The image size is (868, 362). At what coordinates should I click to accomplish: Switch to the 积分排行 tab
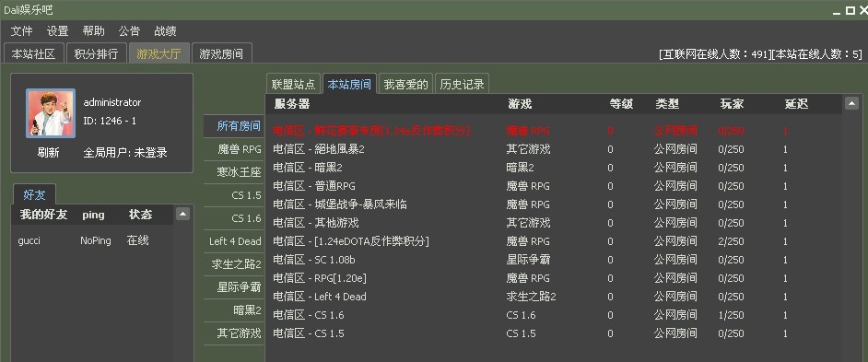(97, 53)
